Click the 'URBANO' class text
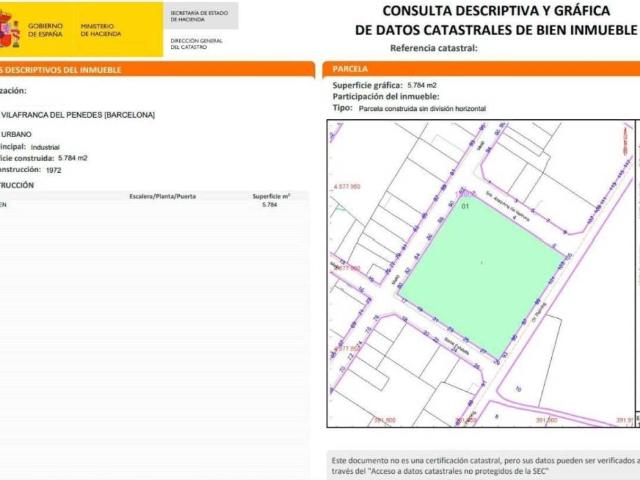Screen dimensions: 640x480 pyautogui.click(x=16, y=134)
